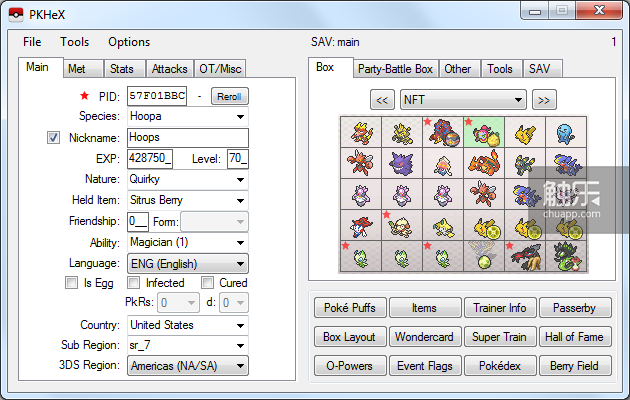Click the Reroll PID button
The width and height of the screenshot is (630, 400).
click(x=229, y=96)
